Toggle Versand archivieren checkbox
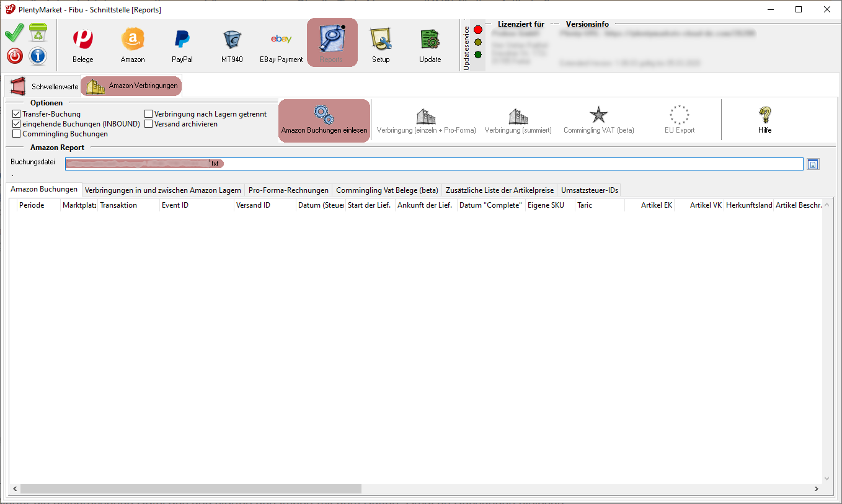Viewport: 842px width, 504px height. pos(149,124)
